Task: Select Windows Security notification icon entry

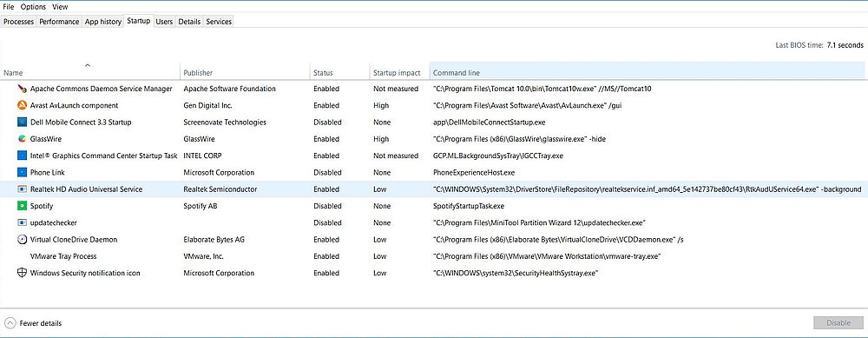Action: [85, 273]
